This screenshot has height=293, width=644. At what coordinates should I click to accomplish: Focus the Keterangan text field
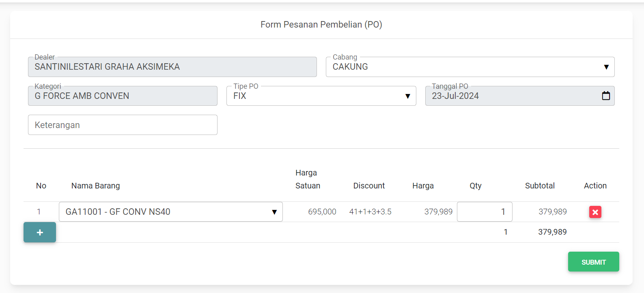(123, 125)
